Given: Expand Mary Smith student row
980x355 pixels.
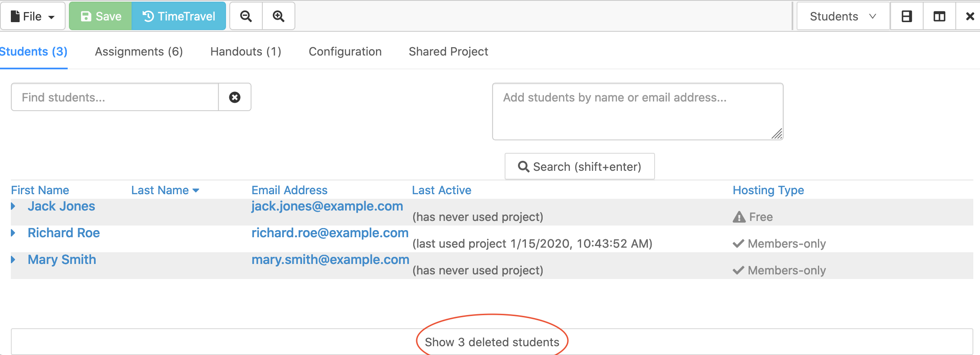Looking at the screenshot, I should point(13,260).
